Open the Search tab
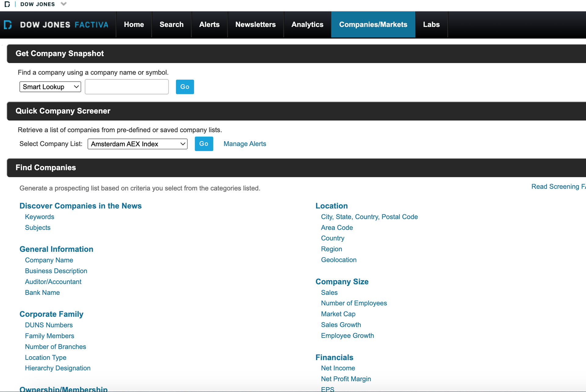 click(172, 25)
